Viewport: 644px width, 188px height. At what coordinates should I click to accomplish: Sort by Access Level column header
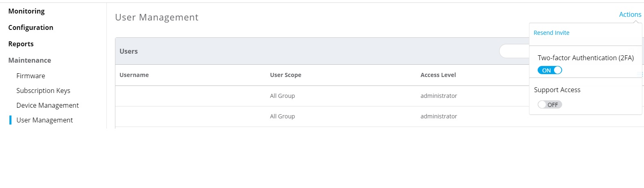coord(438,75)
